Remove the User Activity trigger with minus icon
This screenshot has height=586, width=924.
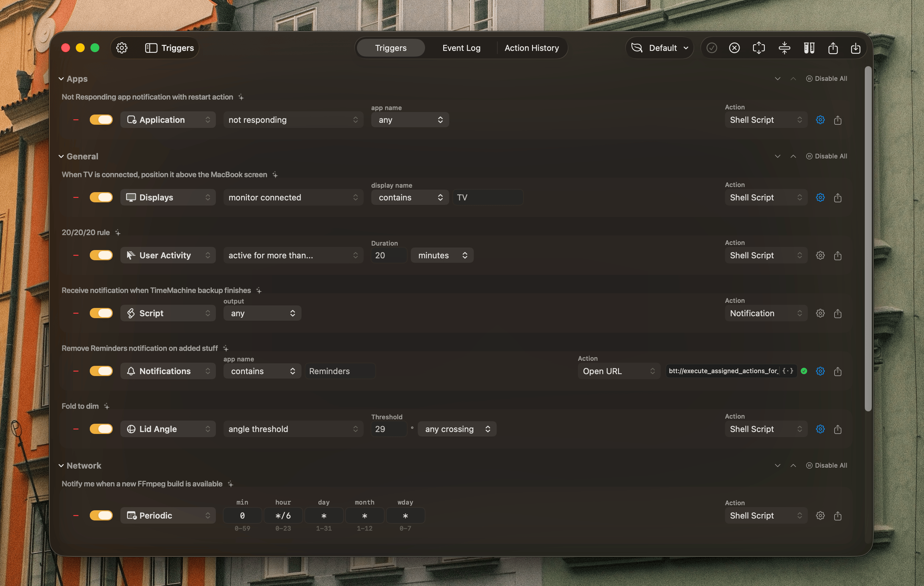75,255
